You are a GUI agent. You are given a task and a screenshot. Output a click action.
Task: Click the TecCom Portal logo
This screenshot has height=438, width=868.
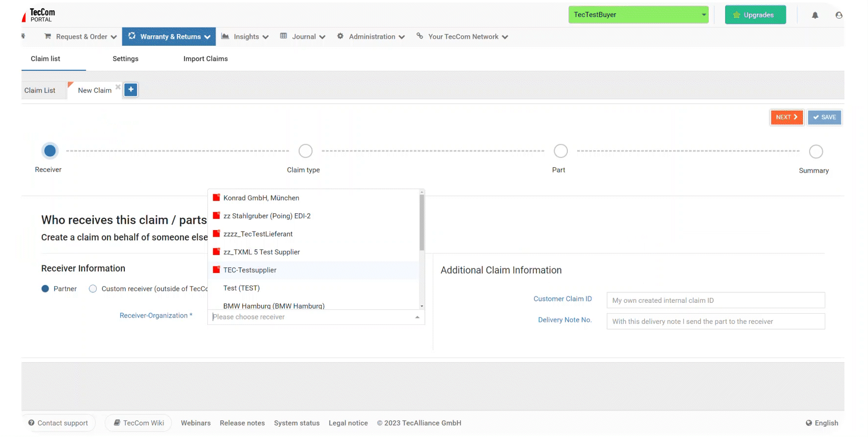pyautogui.click(x=39, y=15)
